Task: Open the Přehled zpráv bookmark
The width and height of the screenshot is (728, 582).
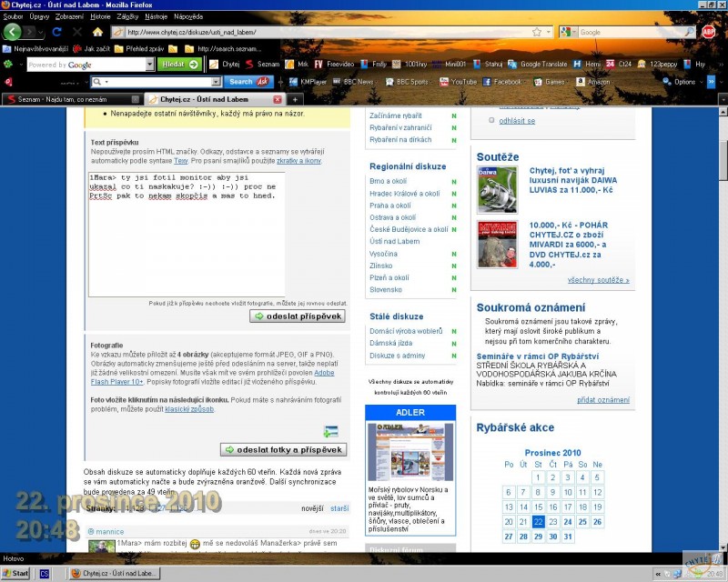Action: [x=139, y=49]
